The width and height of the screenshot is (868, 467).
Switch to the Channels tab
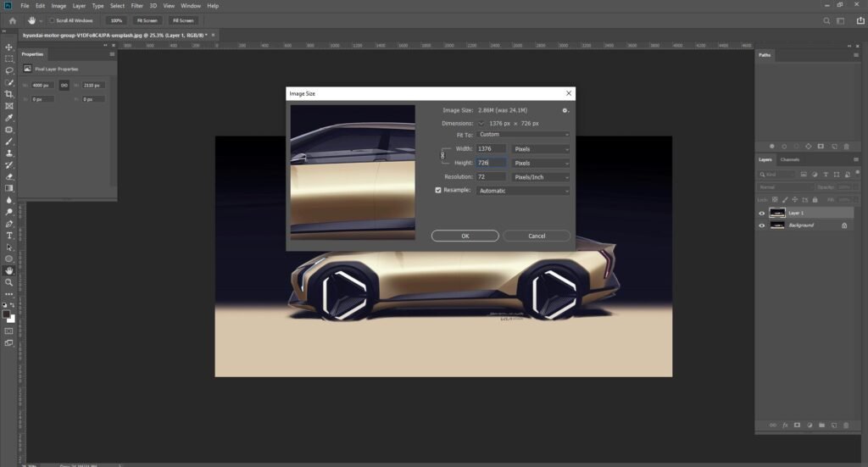[789, 159]
